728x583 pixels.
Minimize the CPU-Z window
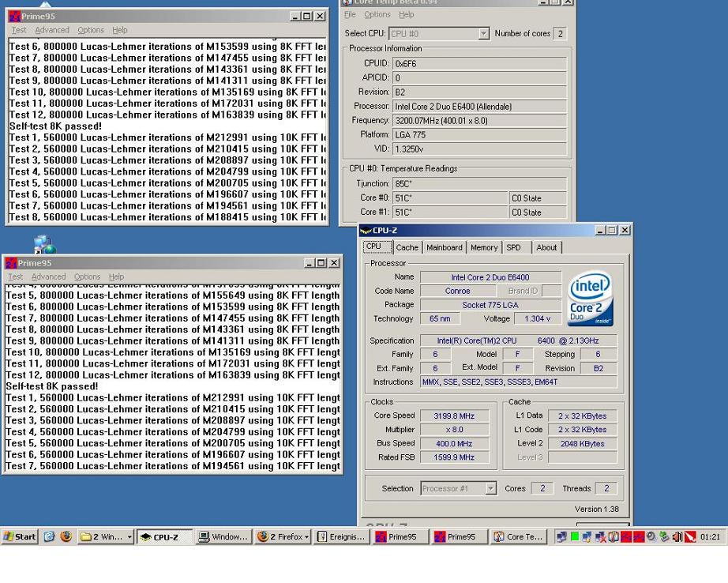pyautogui.click(x=600, y=231)
